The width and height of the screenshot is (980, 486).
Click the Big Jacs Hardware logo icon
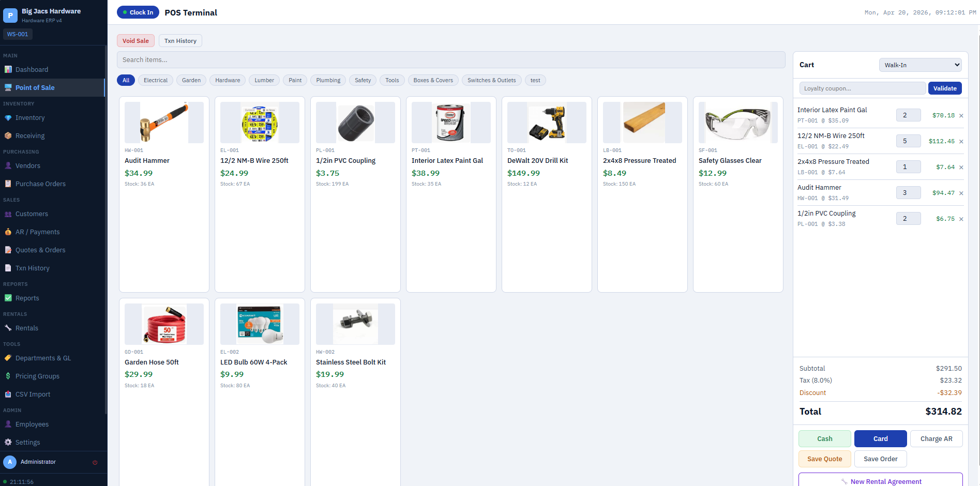coord(10,16)
